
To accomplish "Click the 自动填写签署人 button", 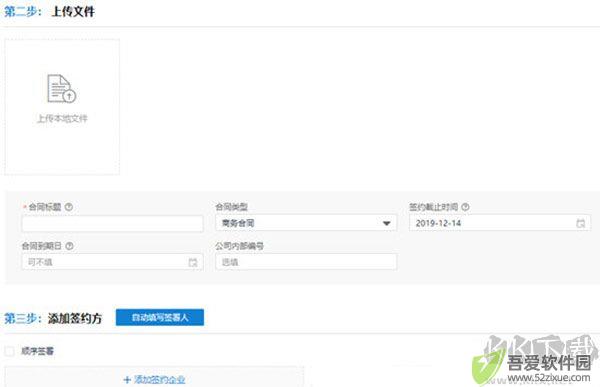I will click(160, 318).
